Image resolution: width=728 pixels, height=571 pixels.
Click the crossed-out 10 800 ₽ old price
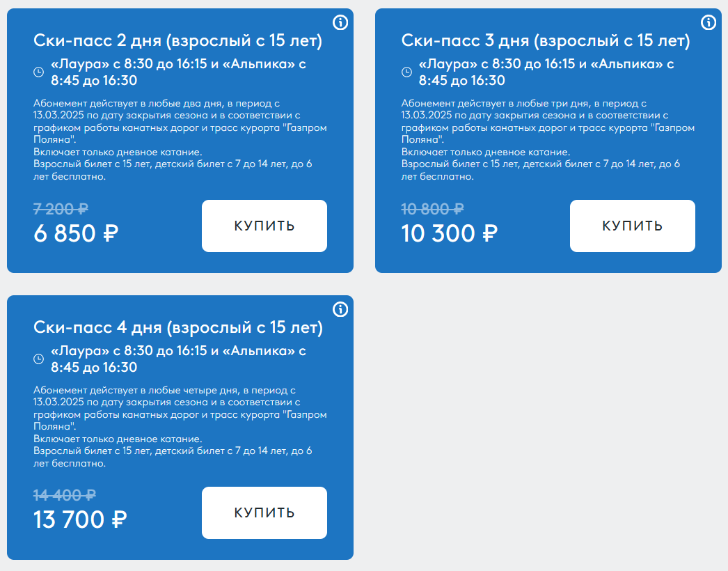(433, 209)
